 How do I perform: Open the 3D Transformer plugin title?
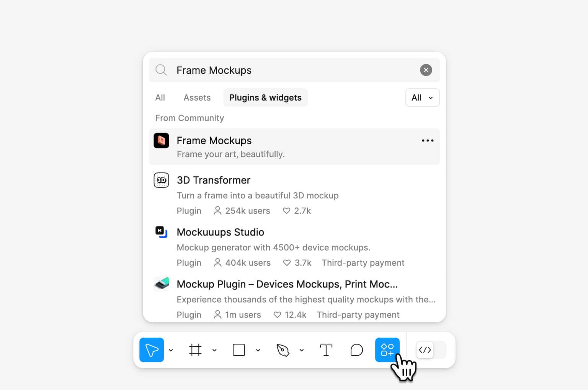[x=214, y=180]
